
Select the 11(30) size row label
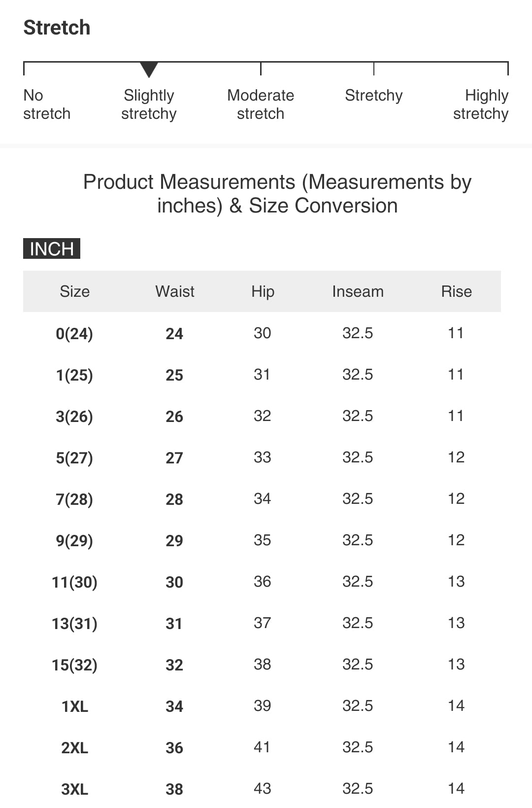coord(74,582)
